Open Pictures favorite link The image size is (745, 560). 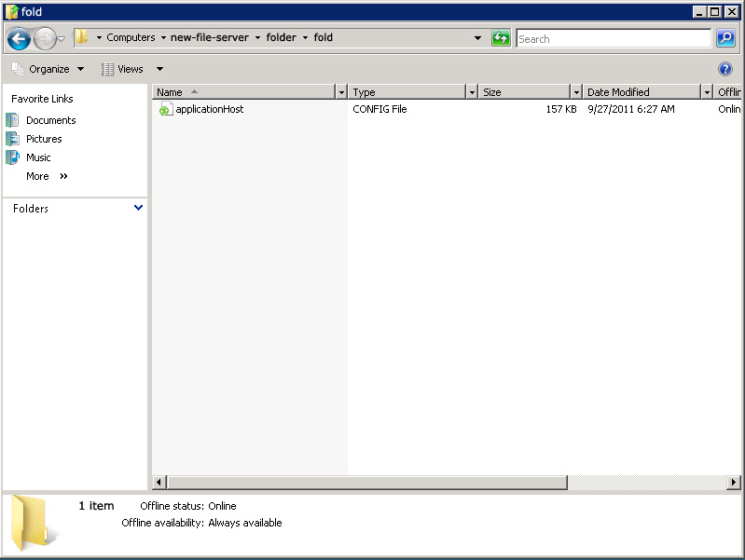[44, 139]
